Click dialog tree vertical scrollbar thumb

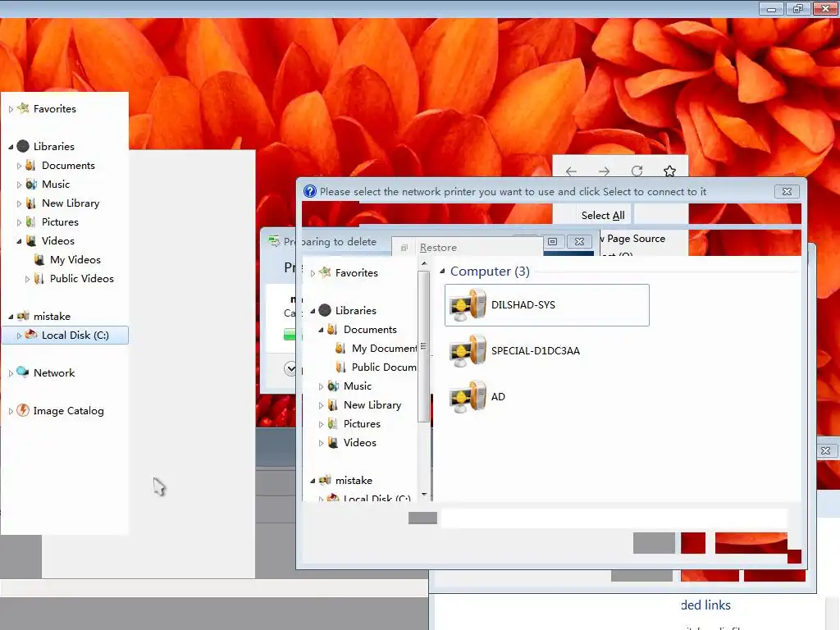(424, 346)
